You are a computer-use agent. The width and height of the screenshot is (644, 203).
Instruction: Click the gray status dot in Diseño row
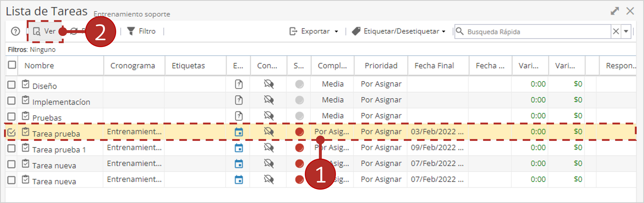[299, 84]
